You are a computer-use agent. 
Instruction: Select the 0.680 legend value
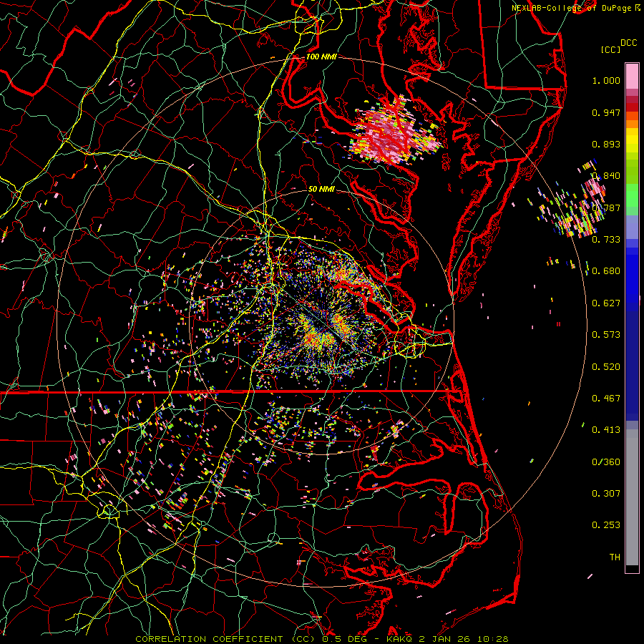(606, 271)
